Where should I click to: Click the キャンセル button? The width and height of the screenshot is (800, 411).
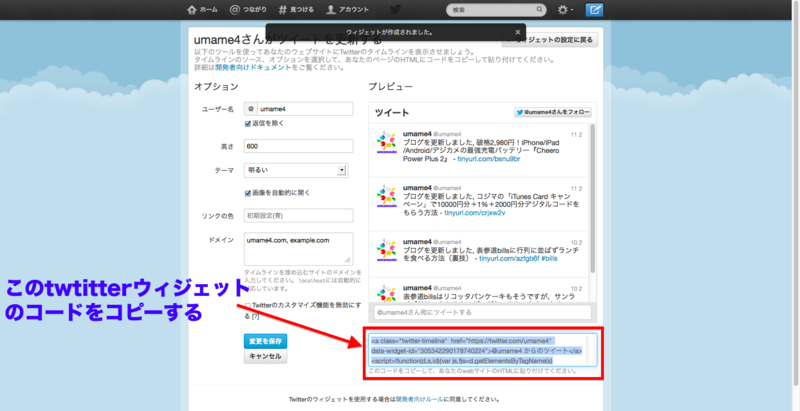pos(265,356)
